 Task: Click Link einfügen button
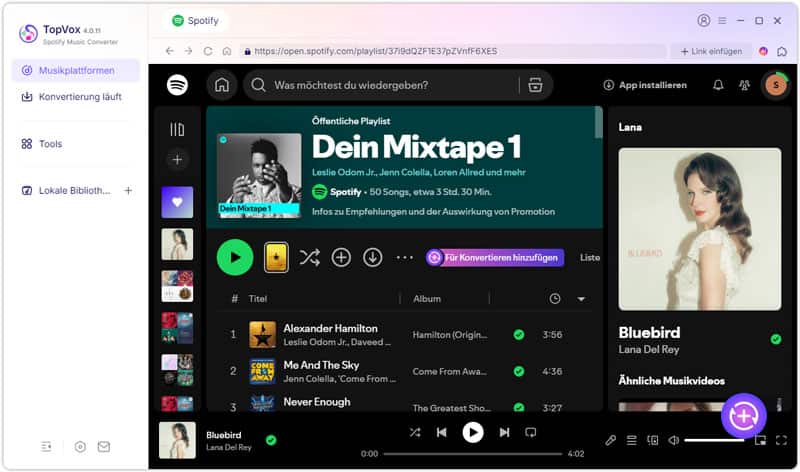coord(711,51)
